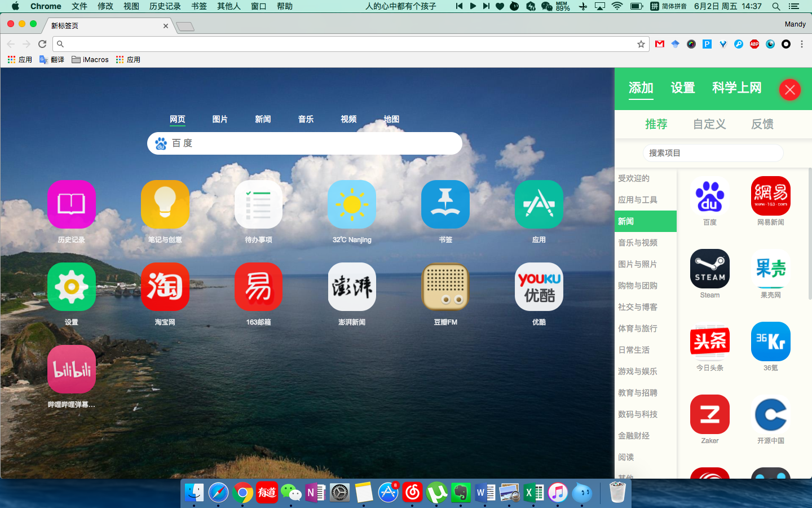812x508 pixels.
Task: Open the 待办事项 checklist tile
Action: pos(258,204)
